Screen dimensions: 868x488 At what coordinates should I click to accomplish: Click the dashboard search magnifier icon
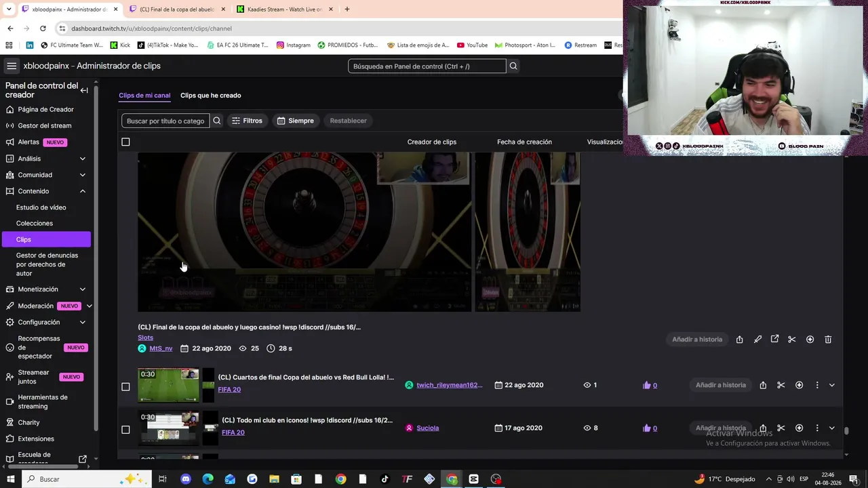[x=513, y=66]
